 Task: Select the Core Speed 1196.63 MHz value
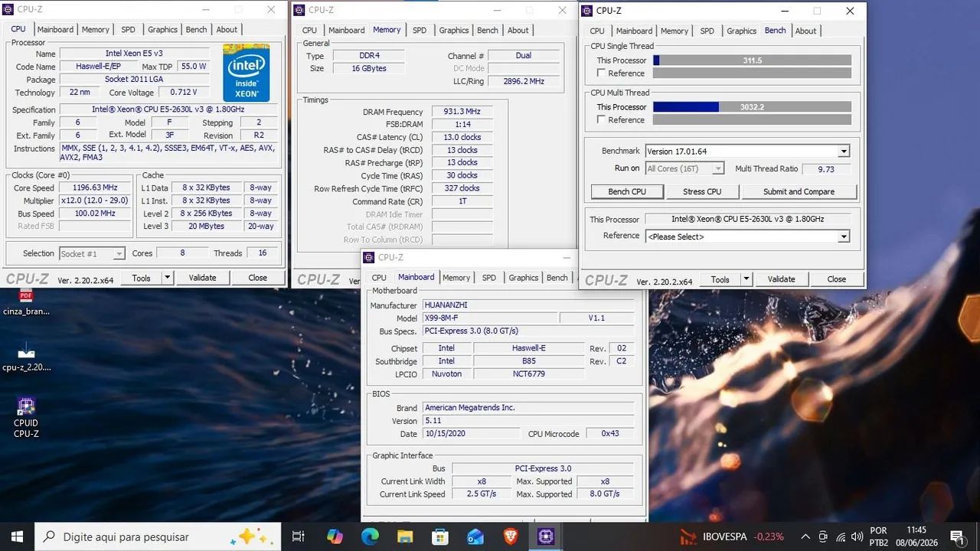(x=96, y=187)
